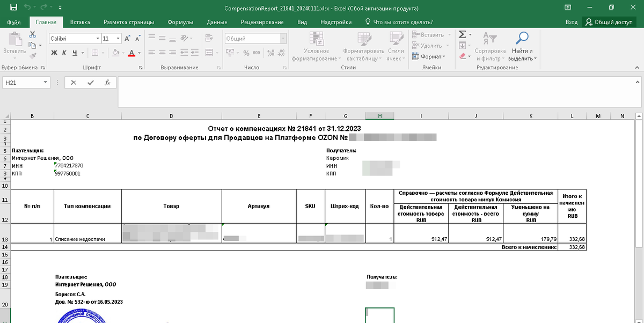The image size is (644, 323).
Task: Select the total cell 332,68 in row 14
Action: (x=572, y=247)
